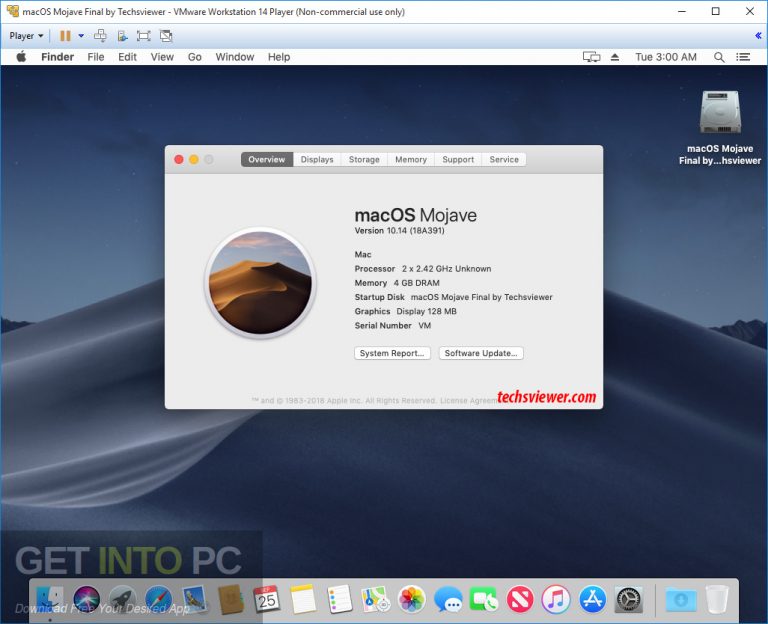Click the Version 10.14 (18A391) text
The image size is (768, 624).
point(399,231)
